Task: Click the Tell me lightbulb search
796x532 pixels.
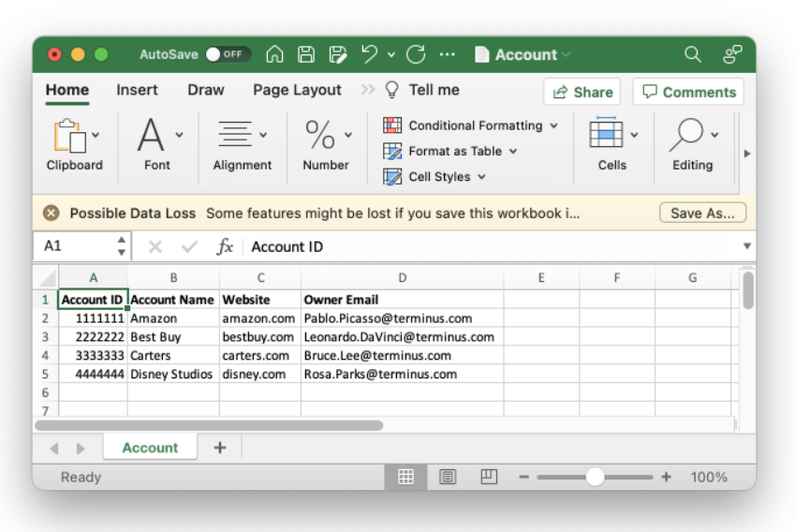Action: click(x=421, y=90)
